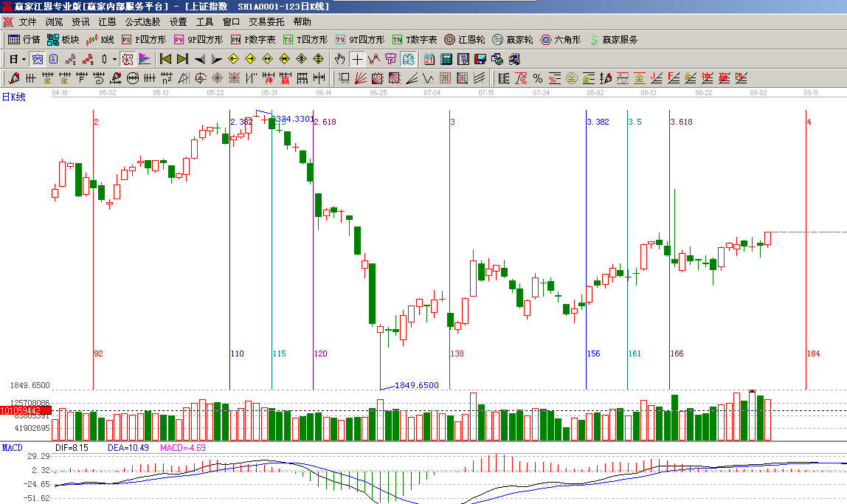The width and height of the screenshot is (847, 504).
Task: Jump to first bar with skip-start arrow
Action: pos(165,59)
